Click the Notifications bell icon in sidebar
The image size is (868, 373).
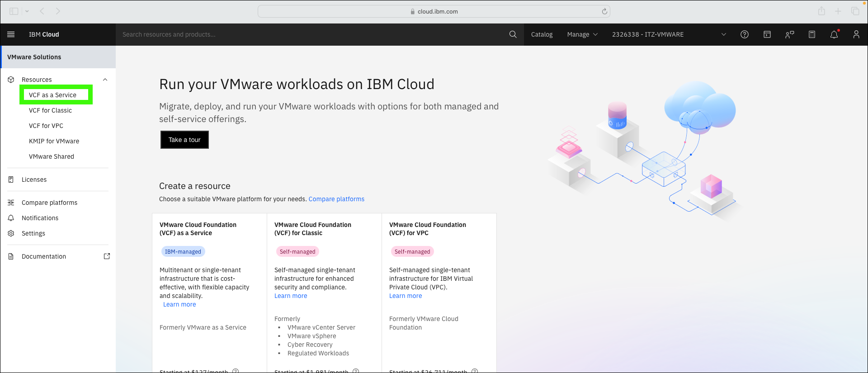11,218
